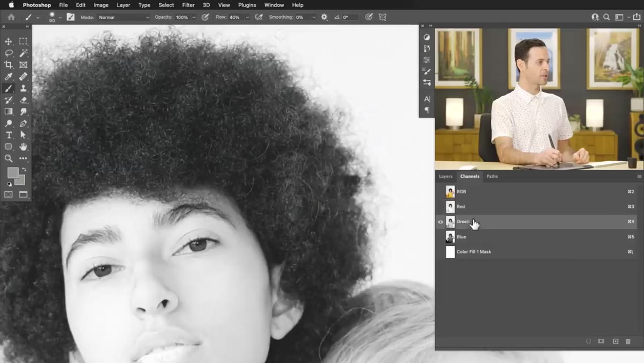Select the Eraser tool
This screenshot has width=644, height=363.
click(x=23, y=100)
